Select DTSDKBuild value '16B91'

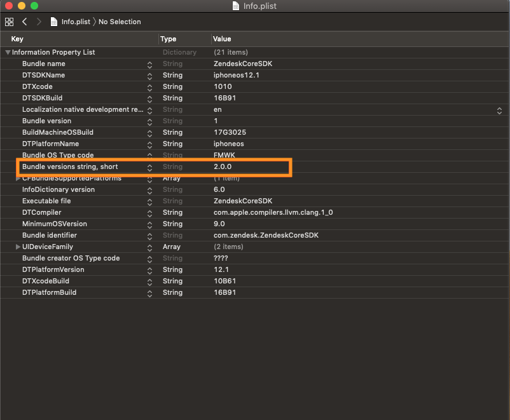coord(224,98)
